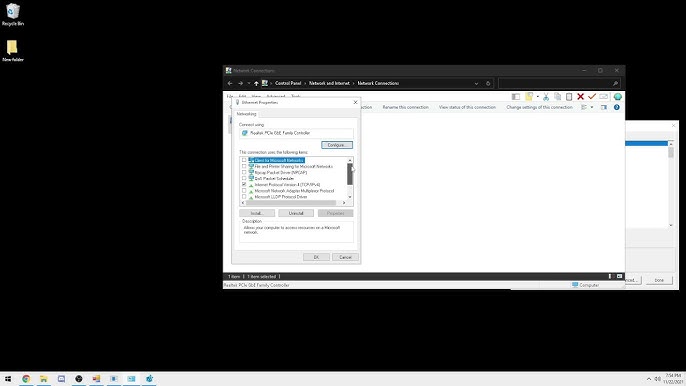Viewport: 686px width, 386px height.
Task: Click the Install button
Action: pos(257,213)
